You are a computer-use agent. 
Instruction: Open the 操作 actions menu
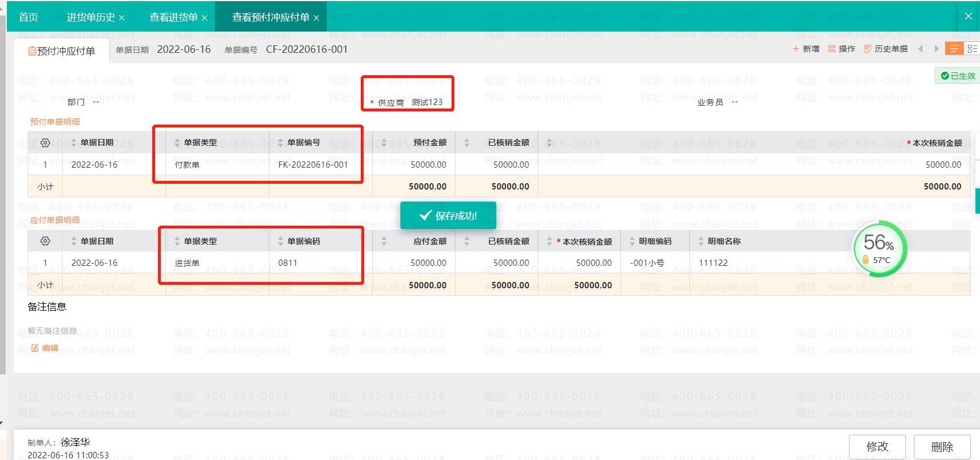(x=842, y=49)
